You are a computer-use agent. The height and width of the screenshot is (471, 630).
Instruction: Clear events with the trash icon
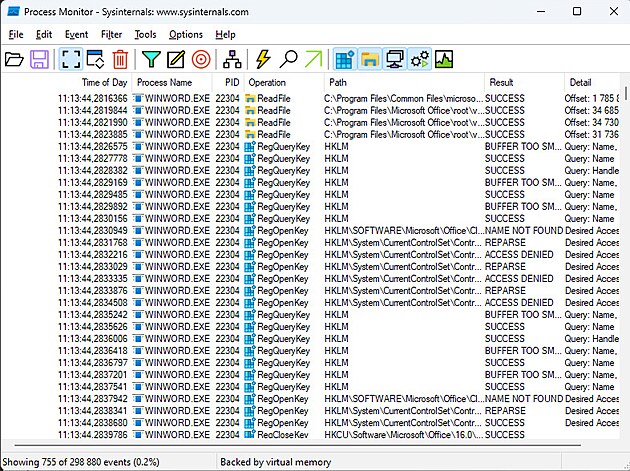coord(120,59)
